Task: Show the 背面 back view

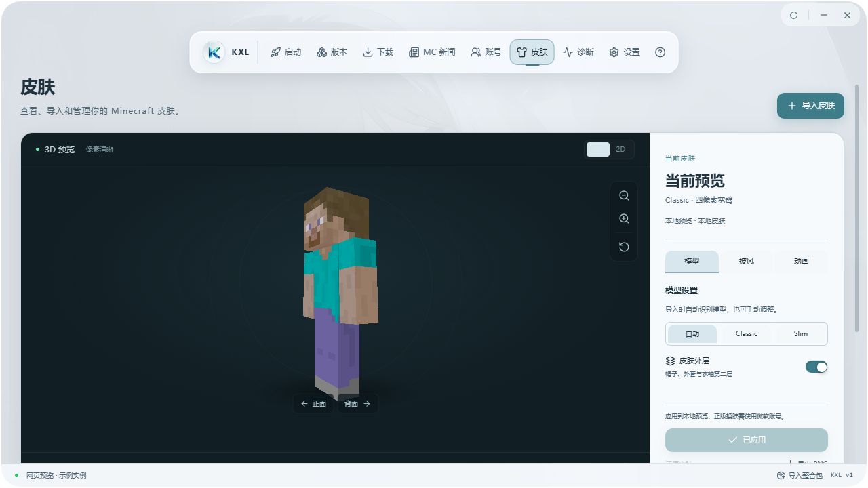Action: click(x=357, y=403)
